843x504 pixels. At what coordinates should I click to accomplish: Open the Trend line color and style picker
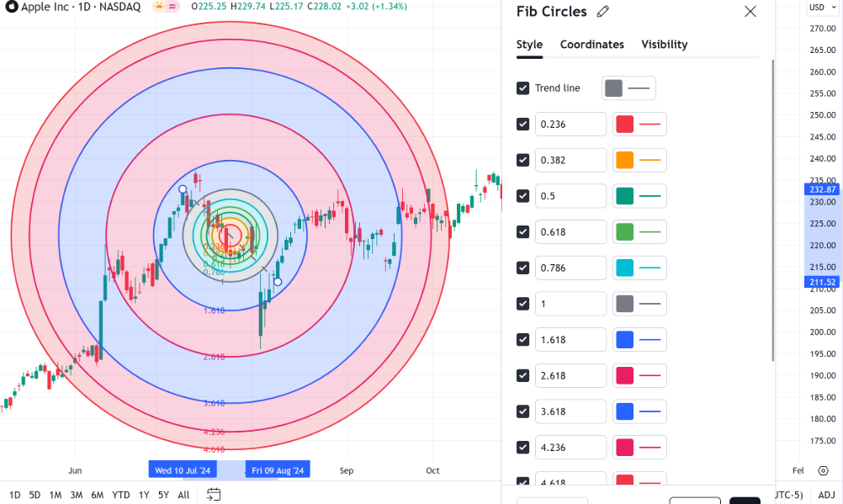coord(628,88)
